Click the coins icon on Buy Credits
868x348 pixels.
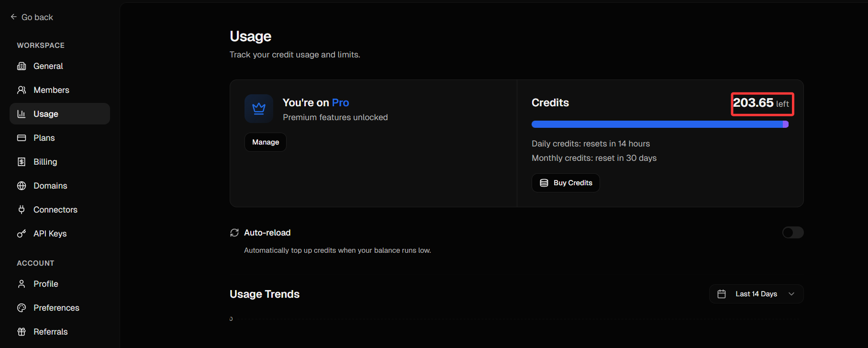pyautogui.click(x=544, y=183)
